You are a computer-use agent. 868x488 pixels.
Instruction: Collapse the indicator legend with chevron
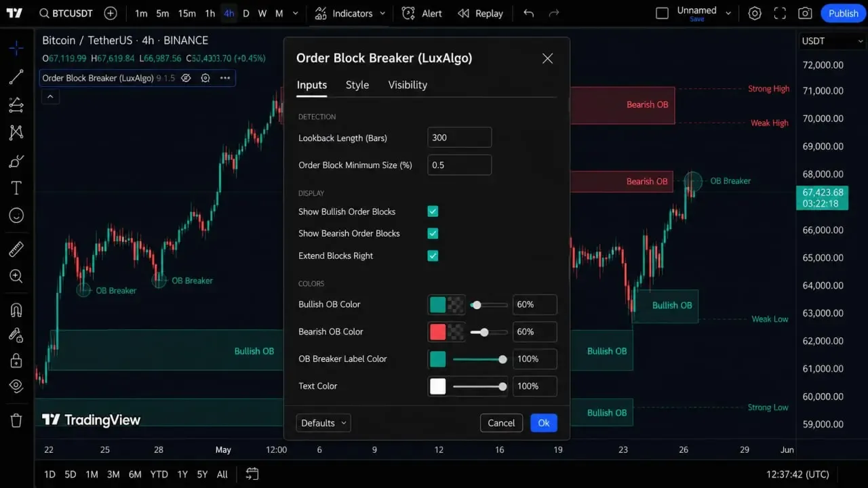(x=50, y=97)
